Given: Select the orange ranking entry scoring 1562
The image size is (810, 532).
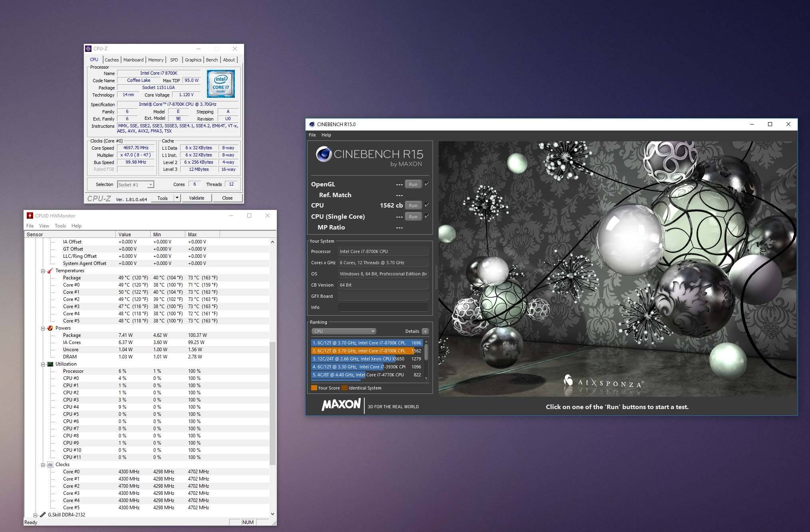Looking at the screenshot, I should (x=367, y=351).
